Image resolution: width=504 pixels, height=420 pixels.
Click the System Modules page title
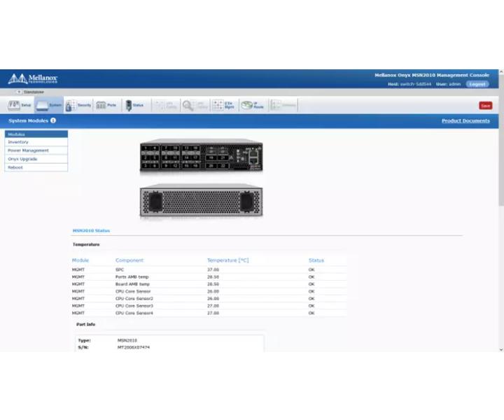coord(28,121)
